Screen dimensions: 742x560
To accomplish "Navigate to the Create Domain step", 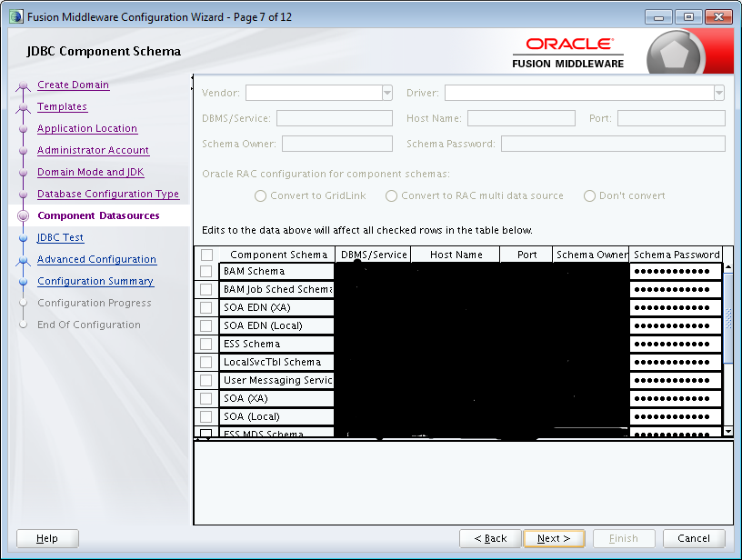I will (x=73, y=85).
